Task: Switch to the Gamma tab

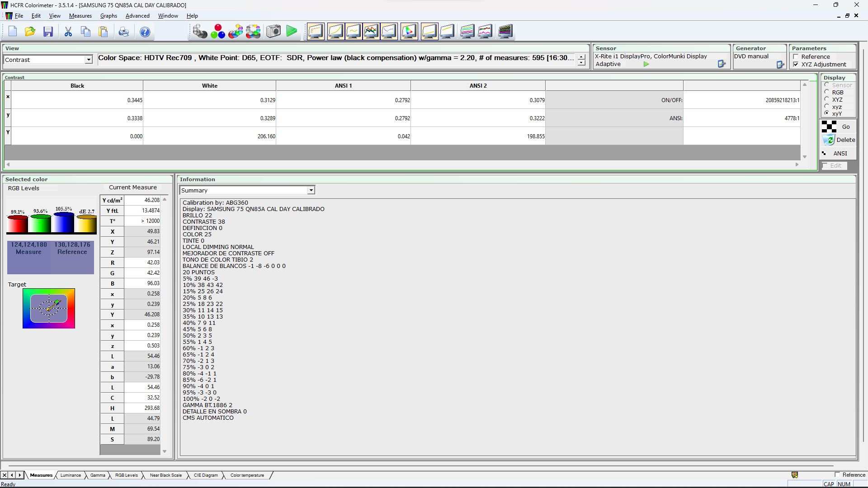Action: [98, 475]
